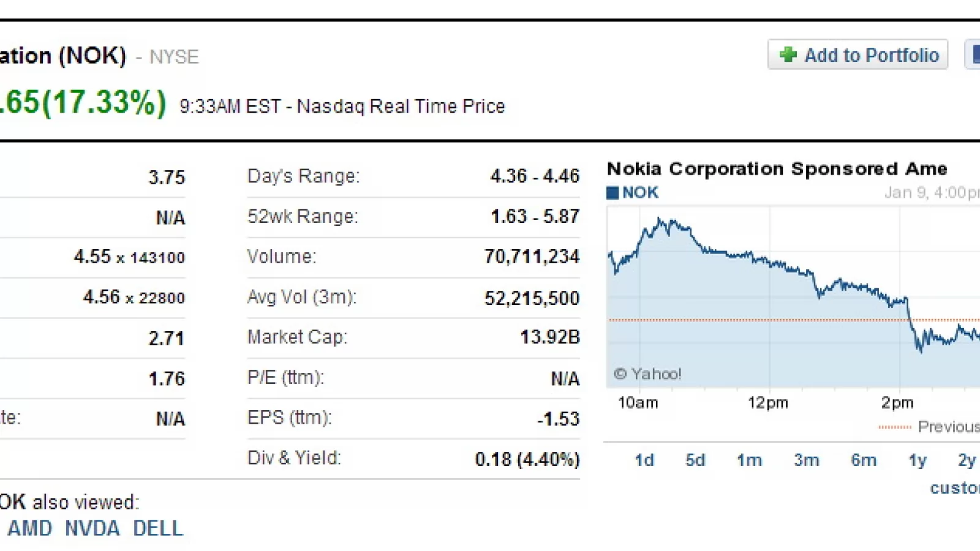Screen dimensions: 980x551
Task: Open the 2y chart range
Action: pyautogui.click(x=967, y=460)
